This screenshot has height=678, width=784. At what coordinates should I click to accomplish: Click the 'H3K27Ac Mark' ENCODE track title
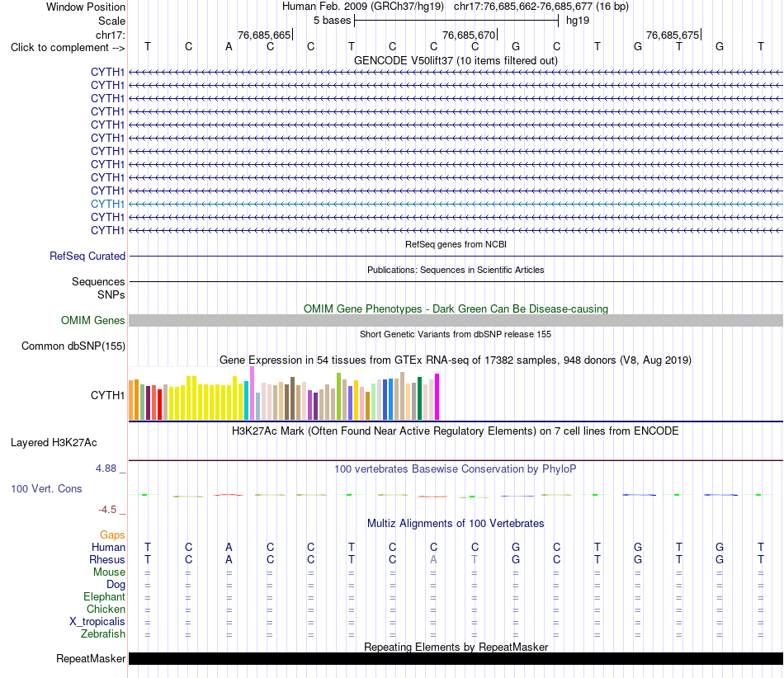pyautogui.click(x=456, y=431)
